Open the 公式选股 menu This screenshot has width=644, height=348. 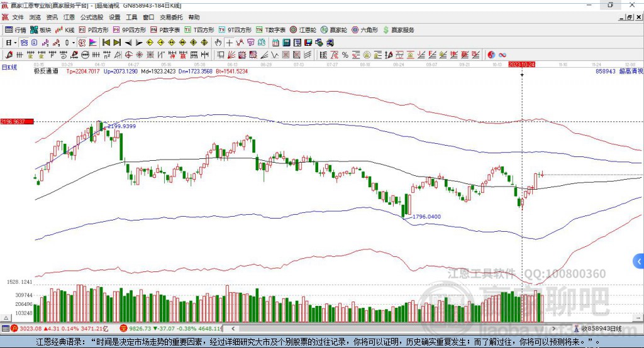[92, 17]
